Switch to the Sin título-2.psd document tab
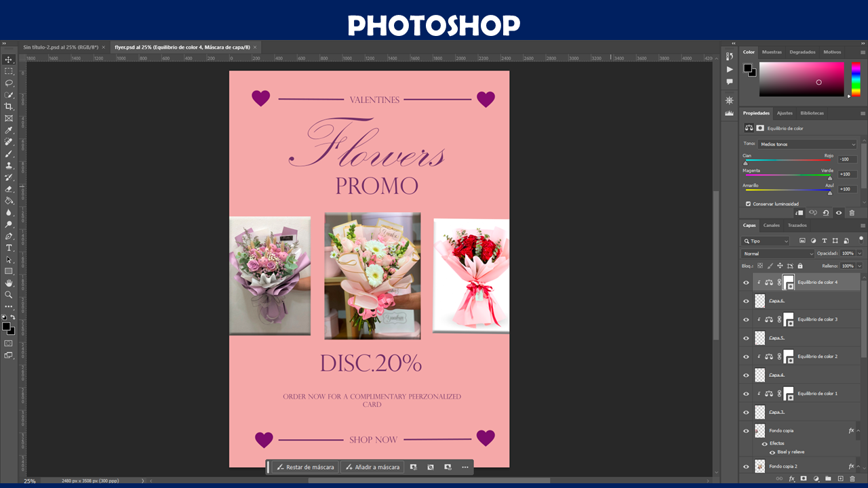This screenshot has height=488, width=868. tap(60, 47)
